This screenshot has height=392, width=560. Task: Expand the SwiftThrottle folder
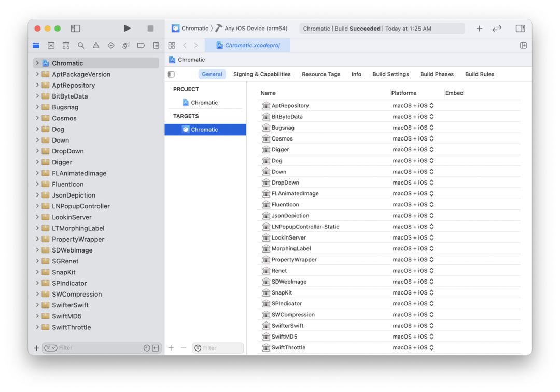pyautogui.click(x=37, y=327)
